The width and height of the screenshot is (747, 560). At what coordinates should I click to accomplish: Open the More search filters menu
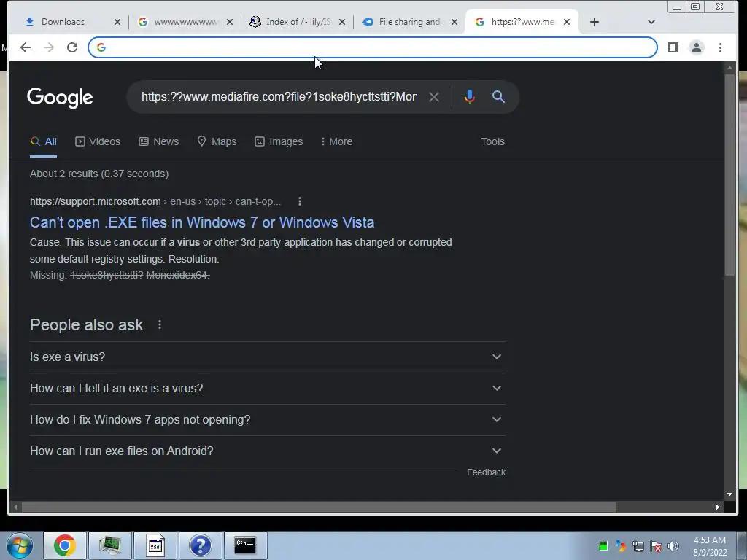(x=337, y=141)
